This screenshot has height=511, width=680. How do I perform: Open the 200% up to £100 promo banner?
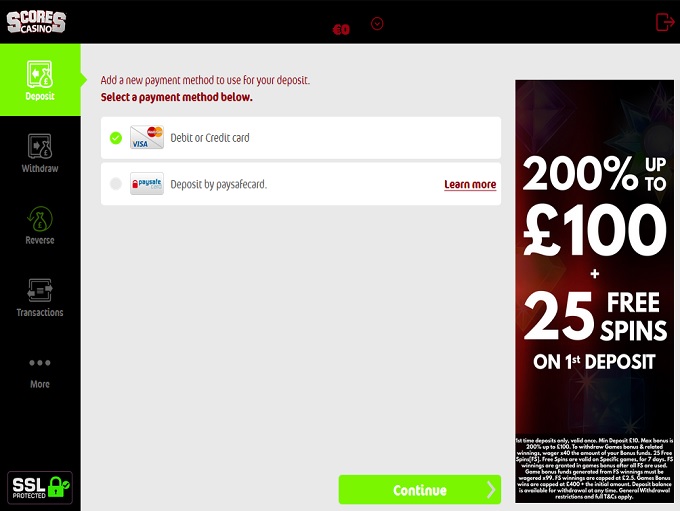tap(594, 291)
